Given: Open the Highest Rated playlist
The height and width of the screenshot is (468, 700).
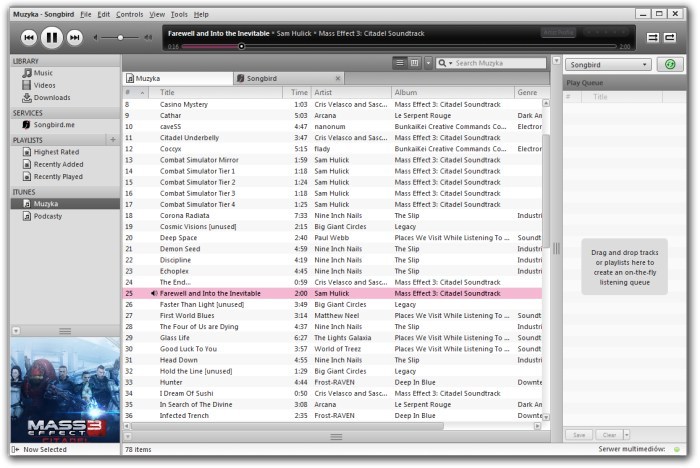Looking at the screenshot, I should (x=56, y=152).
